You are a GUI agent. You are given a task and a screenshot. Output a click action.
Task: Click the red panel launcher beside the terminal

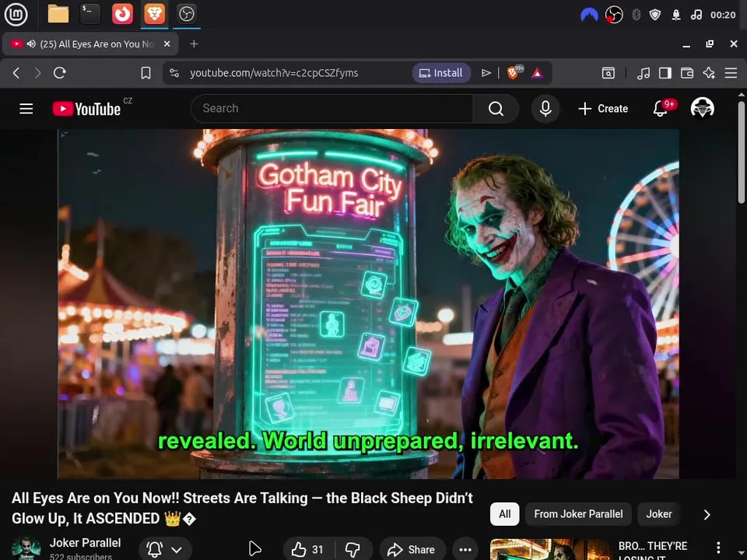point(122,14)
